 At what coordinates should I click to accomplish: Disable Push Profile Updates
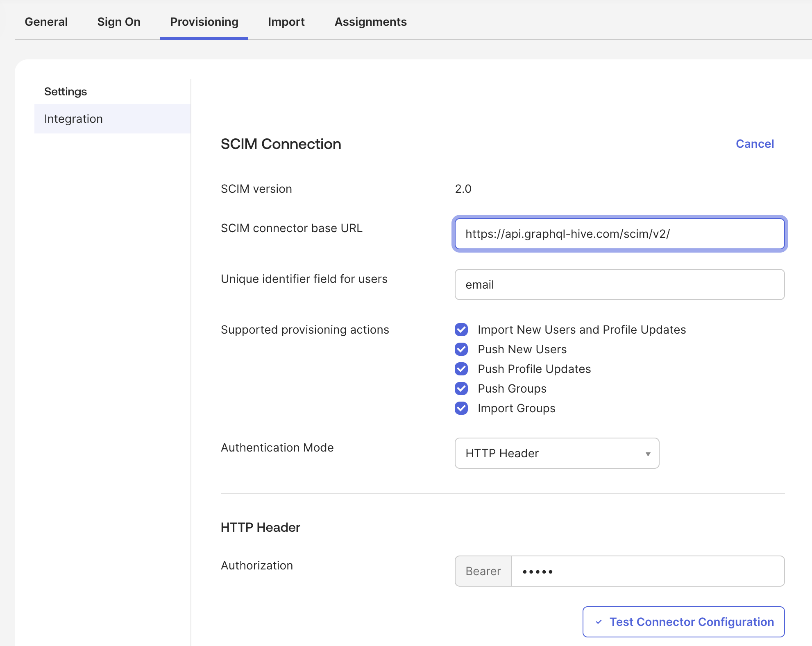tap(461, 369)
